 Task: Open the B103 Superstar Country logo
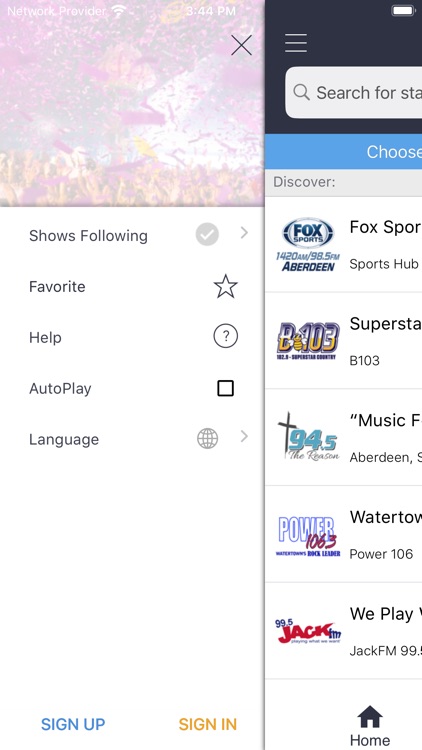coord(308,341)
